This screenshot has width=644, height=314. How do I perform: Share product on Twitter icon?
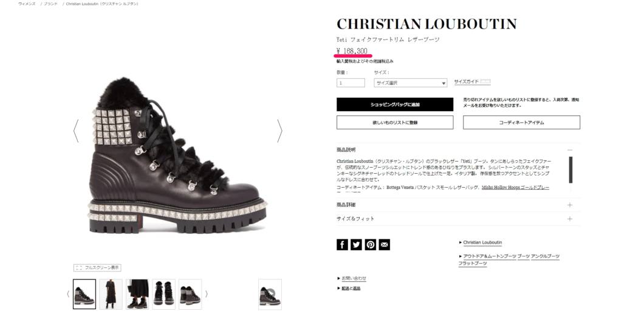(356, 245)
